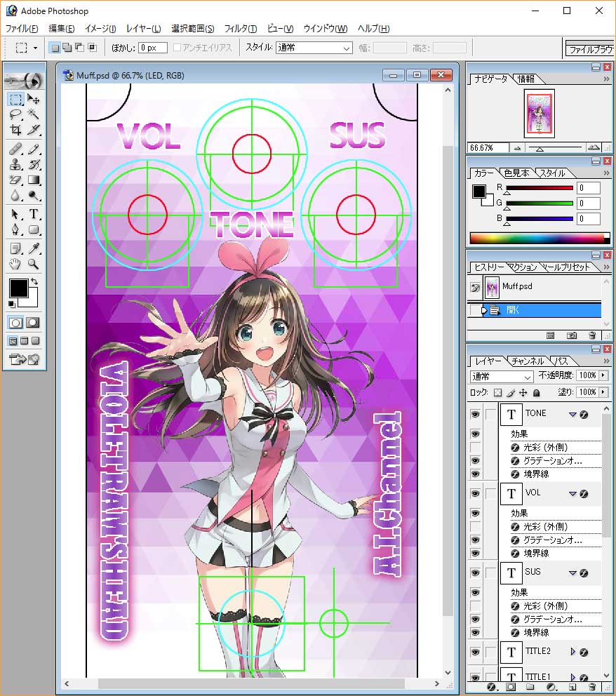Toggle lock transparent pixels

[x=498, y=392]
